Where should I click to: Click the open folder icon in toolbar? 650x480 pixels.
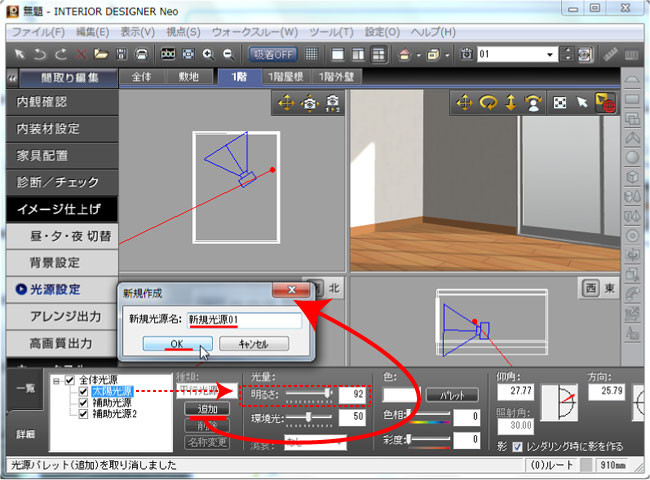(101, 54)
